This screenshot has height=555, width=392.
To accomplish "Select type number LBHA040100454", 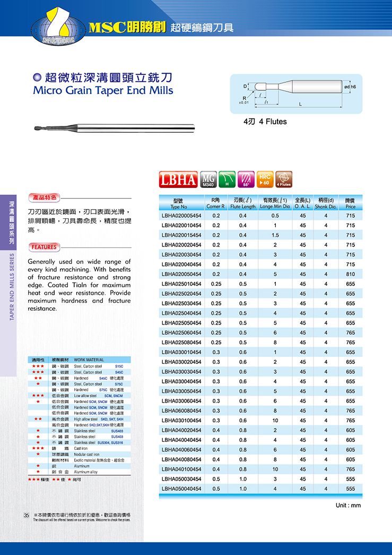I will 181,469.
